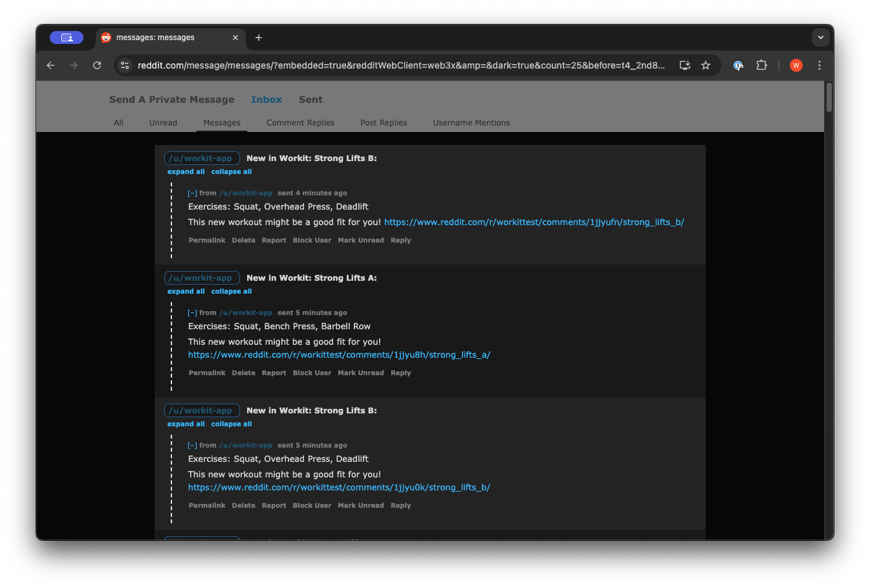
Task: Open Chrome three-dot menu
Action: pos(820,65)
